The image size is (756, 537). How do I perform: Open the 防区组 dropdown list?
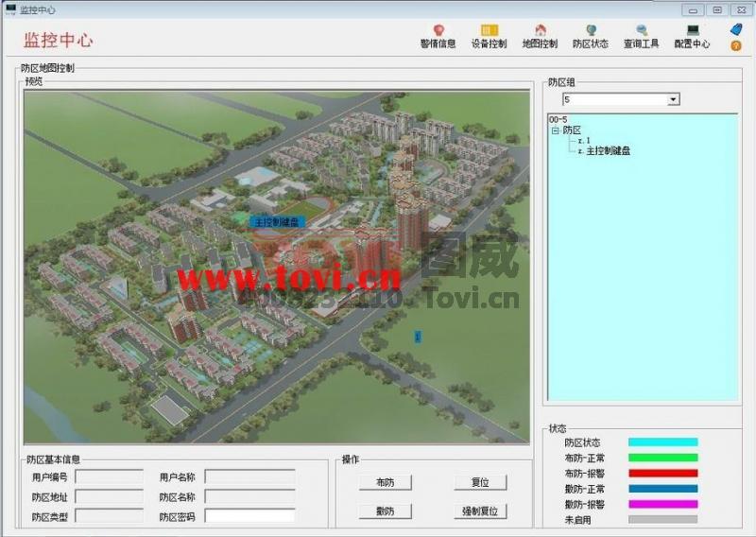(673, 99)
